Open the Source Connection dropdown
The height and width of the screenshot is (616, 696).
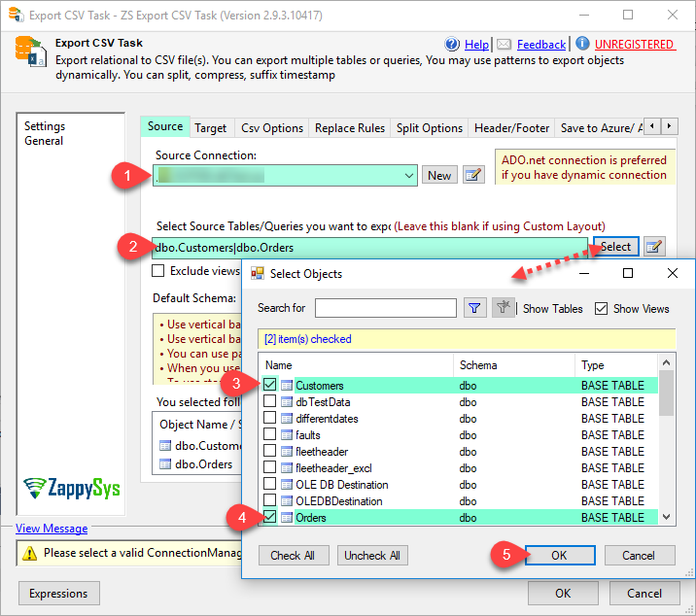point(409,176)
